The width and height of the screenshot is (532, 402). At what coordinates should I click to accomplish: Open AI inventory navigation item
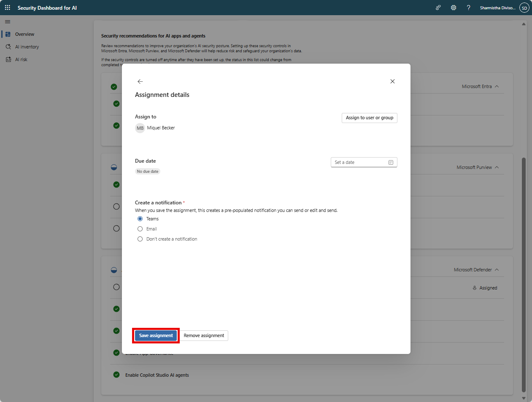coord(27,47)
